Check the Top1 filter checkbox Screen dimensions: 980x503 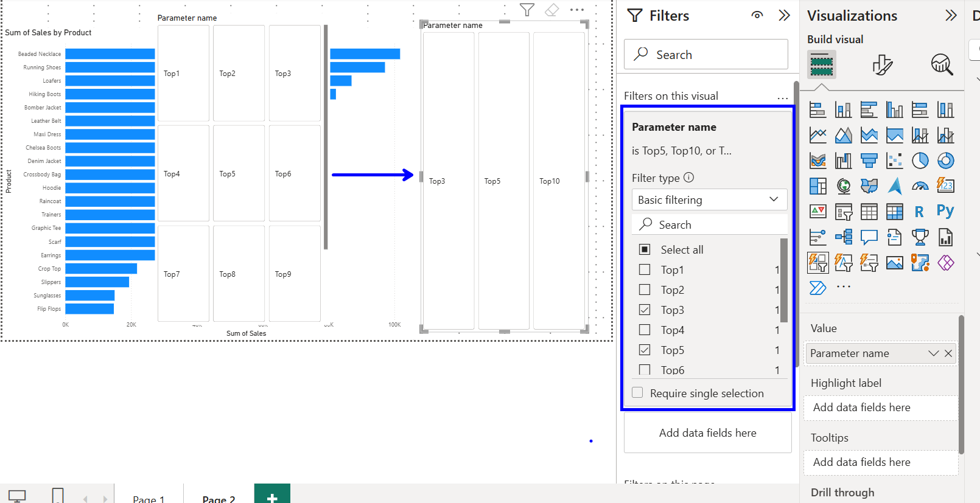[645, 269]
